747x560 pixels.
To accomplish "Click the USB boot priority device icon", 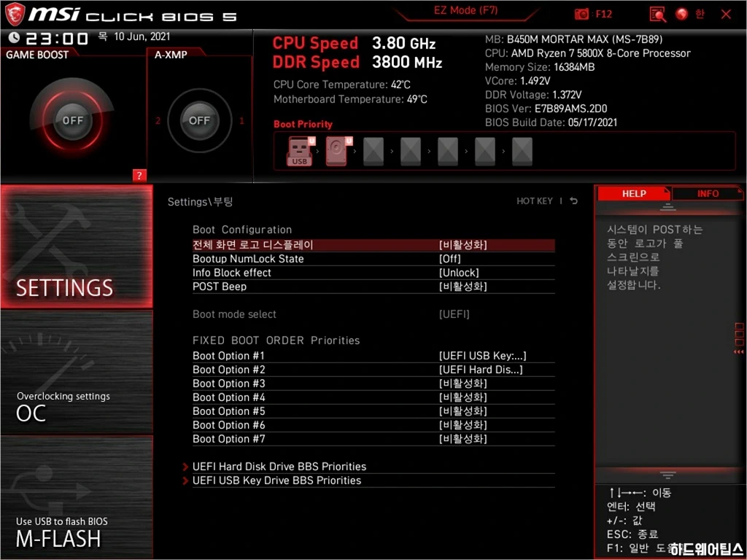I will point(300,152).
